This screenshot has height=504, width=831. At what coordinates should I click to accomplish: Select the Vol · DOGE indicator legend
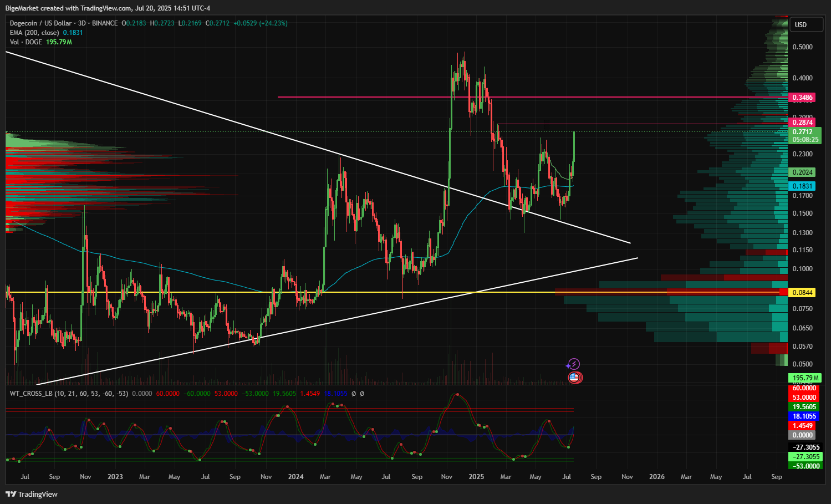26,42
